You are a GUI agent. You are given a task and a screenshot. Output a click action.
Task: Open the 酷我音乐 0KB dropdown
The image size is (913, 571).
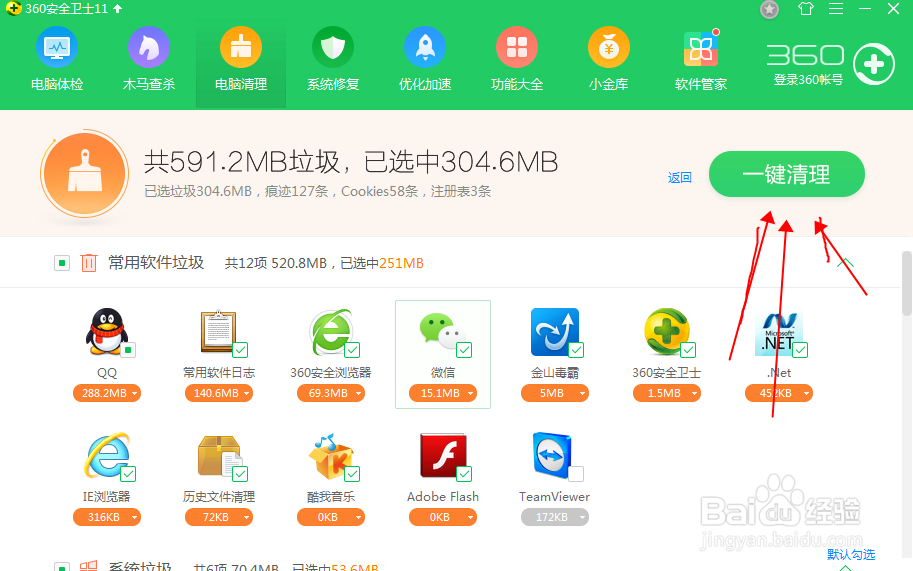click(331, 517)
